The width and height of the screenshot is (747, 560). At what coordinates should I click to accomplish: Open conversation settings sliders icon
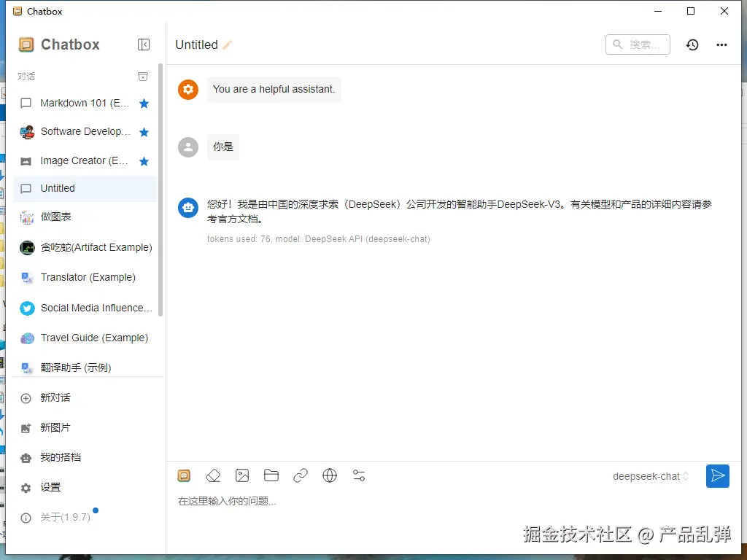(359, 475)
